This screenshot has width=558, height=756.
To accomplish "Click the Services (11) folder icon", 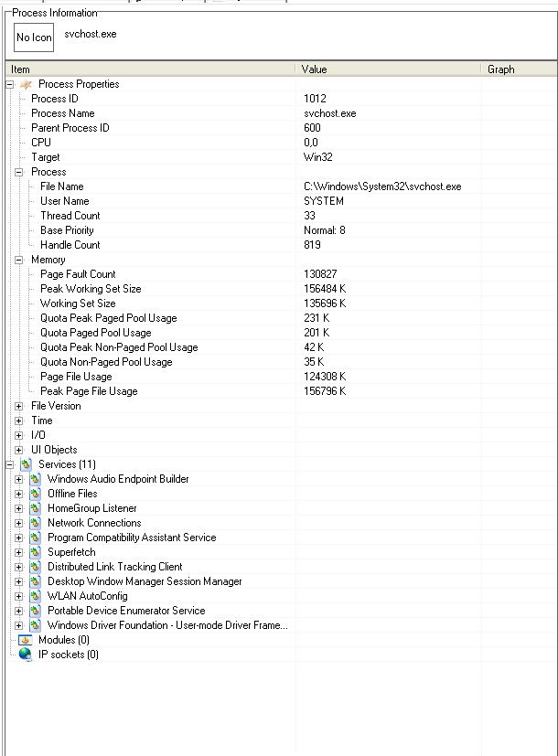I will point(26,464).
